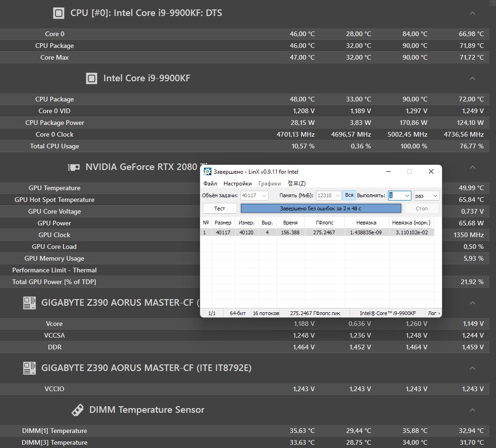The width and height of the screenshot is (496, 448).
Task: Click the 275.2467 ГФлопс пик status entry
Action: (315, 313)
